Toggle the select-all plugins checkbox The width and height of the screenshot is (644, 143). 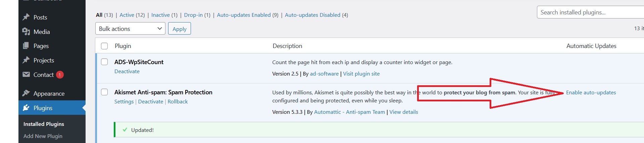tap(104, 46)
